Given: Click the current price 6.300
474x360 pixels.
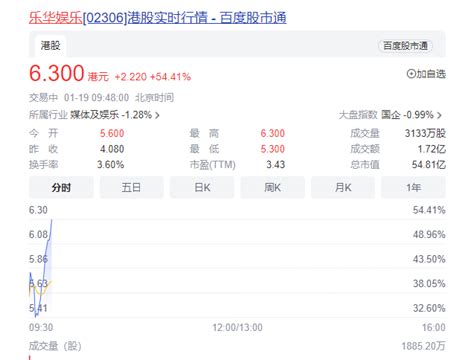Looking at the screenshot, I should point(56,73).
